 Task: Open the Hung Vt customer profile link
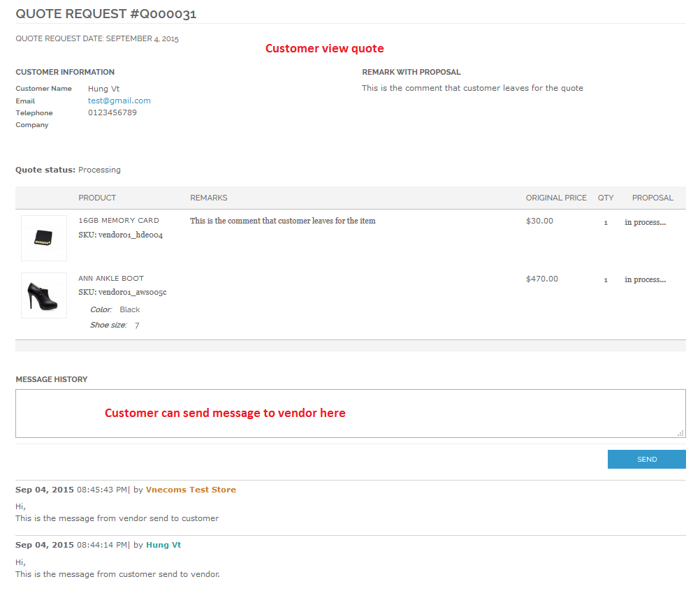click(163, 544)
